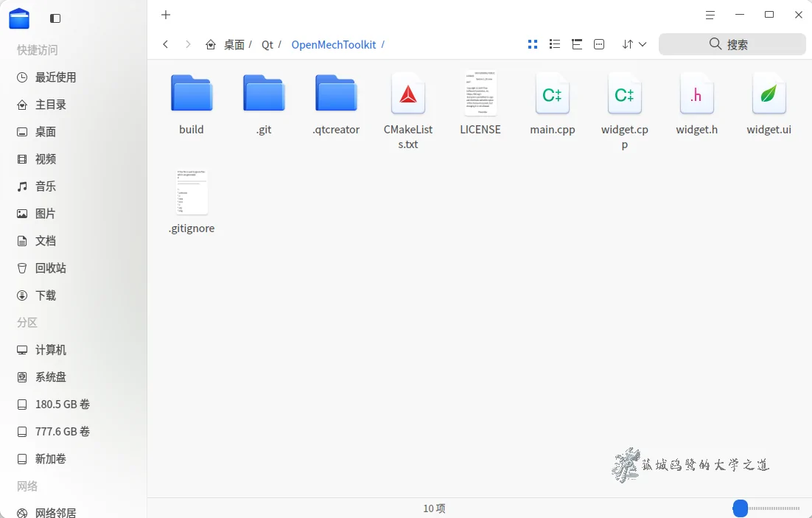Select the main.cpp file icon

click(552, 94)
